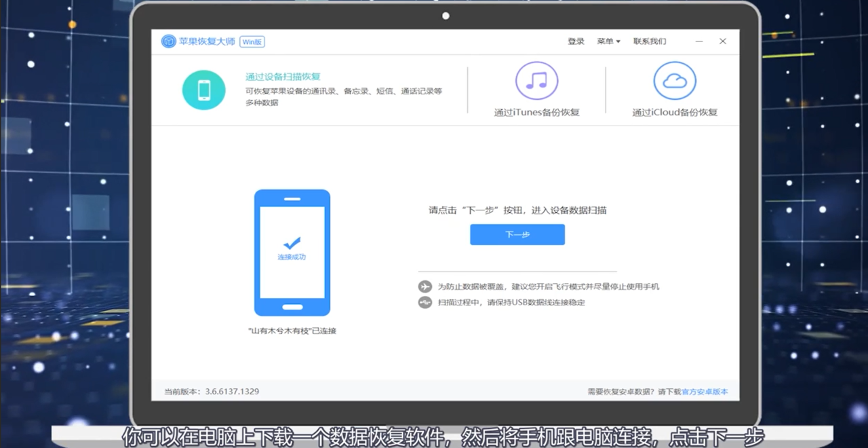Open 通过iCloud备份恢复 cloud icon
868x448 pixels.
(675, 81)
